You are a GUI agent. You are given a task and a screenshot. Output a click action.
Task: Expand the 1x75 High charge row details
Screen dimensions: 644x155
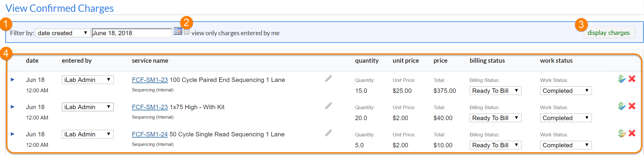pos(13,107)
